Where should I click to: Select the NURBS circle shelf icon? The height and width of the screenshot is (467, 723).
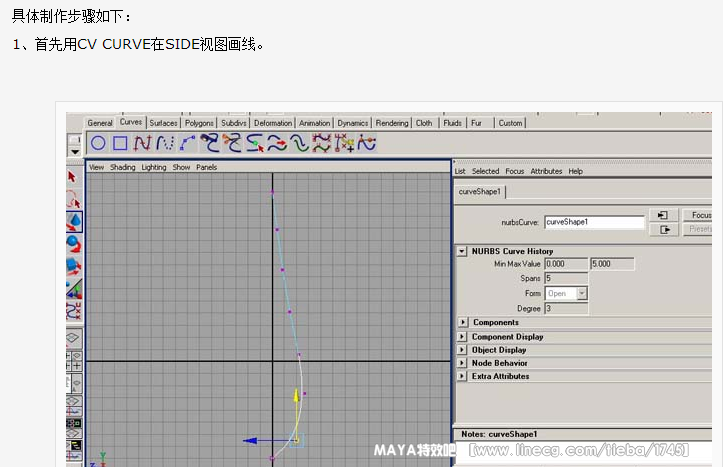[x=98, y=143]
